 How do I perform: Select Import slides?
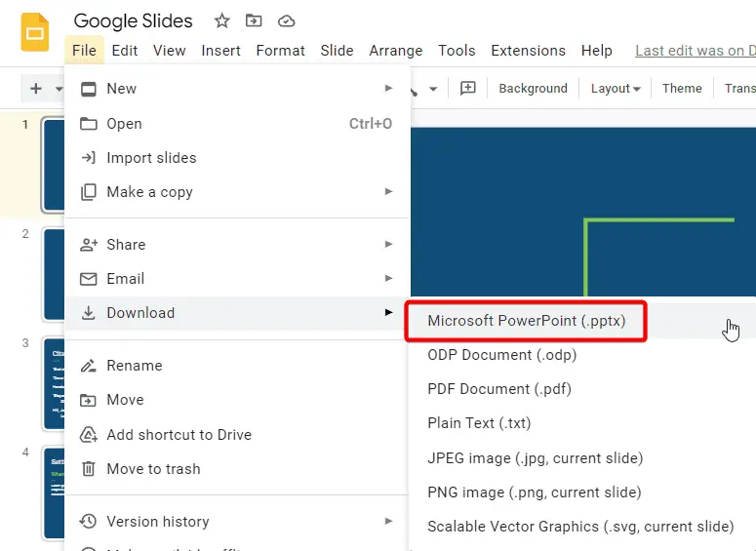(x=237, y=158)
